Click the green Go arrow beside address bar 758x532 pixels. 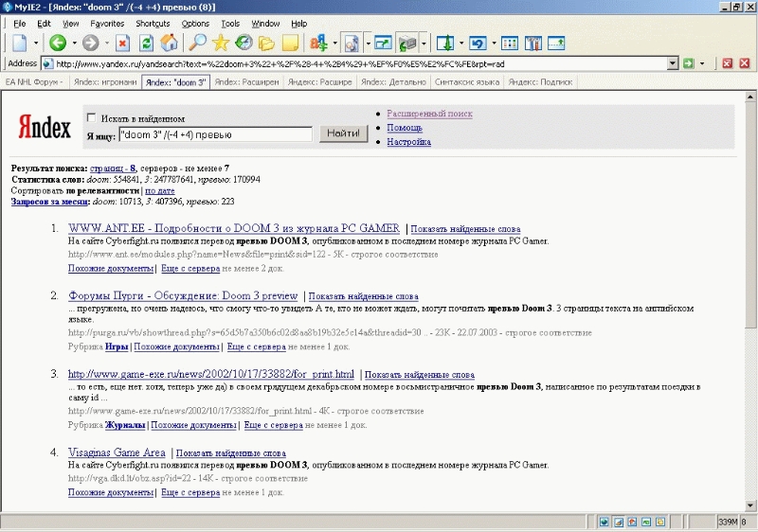[x=689, y=63]
